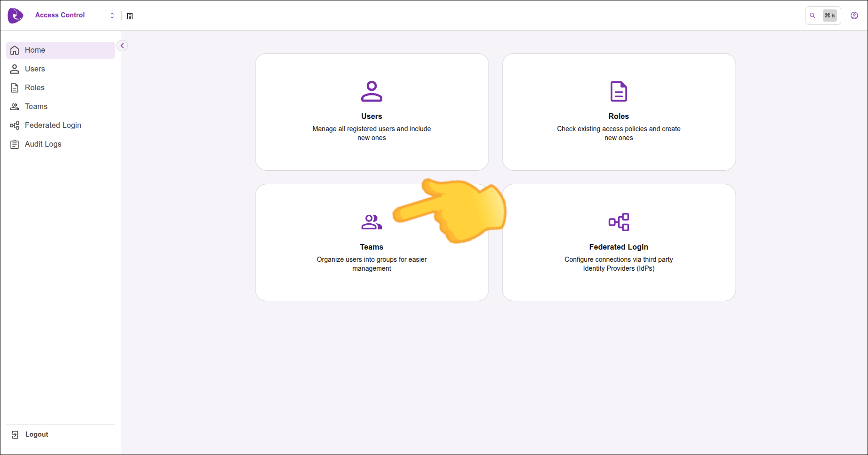
Task: Collapse the sidebar using chevron button
Action: tap(122, 46)
